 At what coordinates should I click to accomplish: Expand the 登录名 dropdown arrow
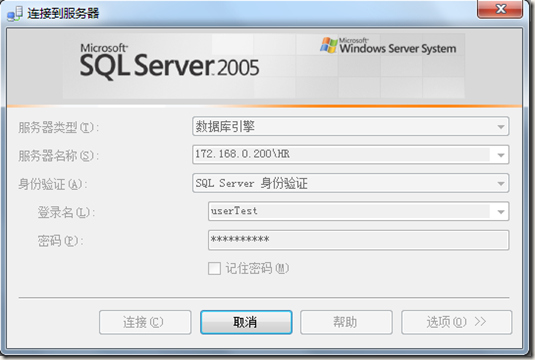[x=501, y=212]
